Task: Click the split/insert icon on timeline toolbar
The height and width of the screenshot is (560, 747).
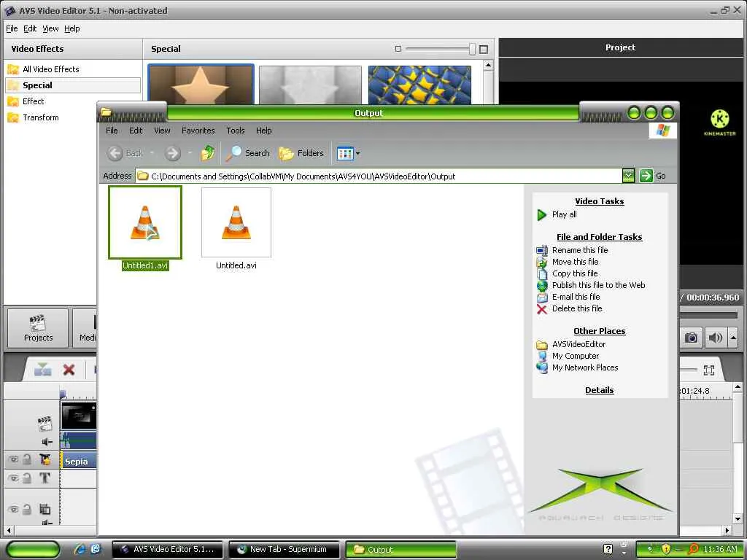Action: (43, 370)
